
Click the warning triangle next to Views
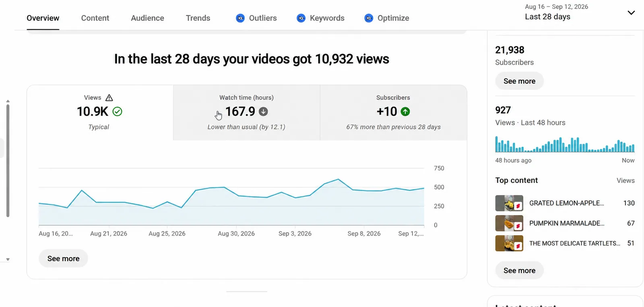[109, 97]
